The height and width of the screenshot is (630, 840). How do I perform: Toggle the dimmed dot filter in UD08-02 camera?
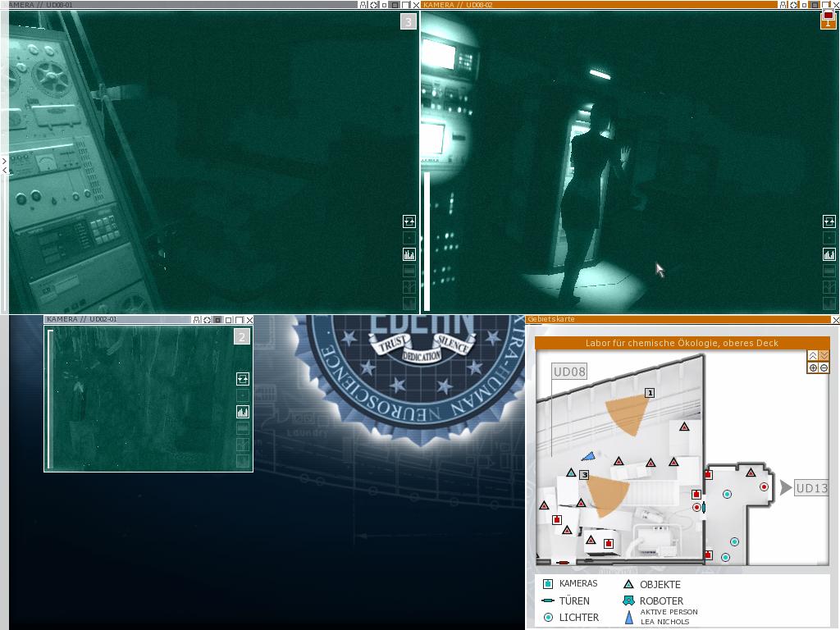tap(829, 238)
